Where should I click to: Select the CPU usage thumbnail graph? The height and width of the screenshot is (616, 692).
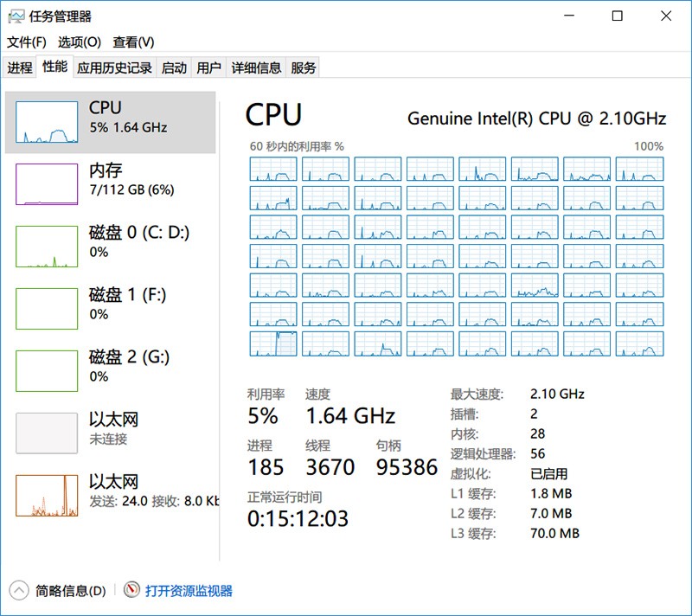(47, 122)
